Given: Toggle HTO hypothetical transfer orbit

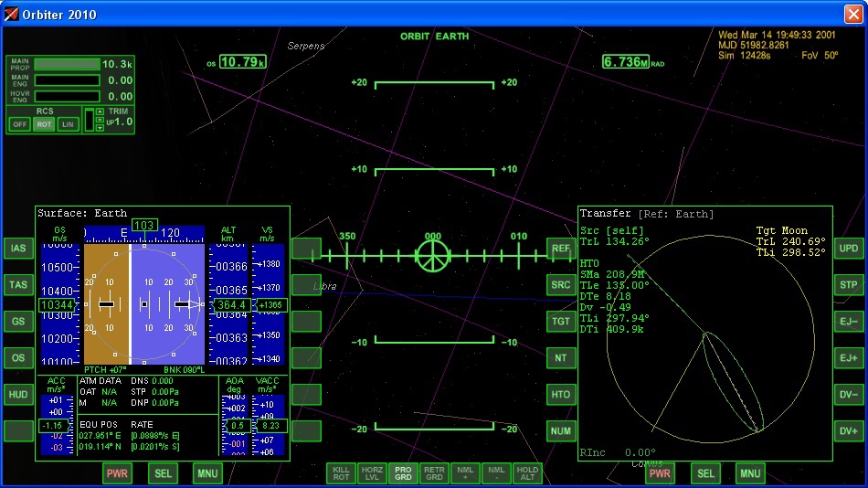Looking at the screenshot, I should pyautogui.click(x=561, y=395).
